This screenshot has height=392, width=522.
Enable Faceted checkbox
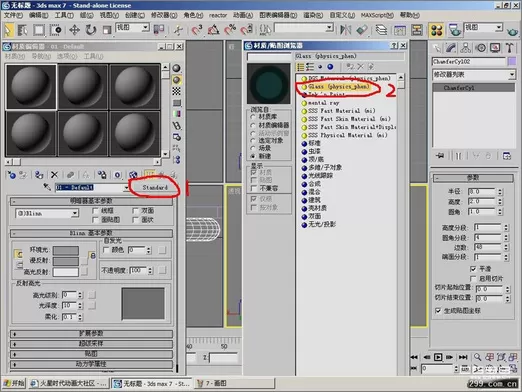pyautogui.click(x=135, y=220)
